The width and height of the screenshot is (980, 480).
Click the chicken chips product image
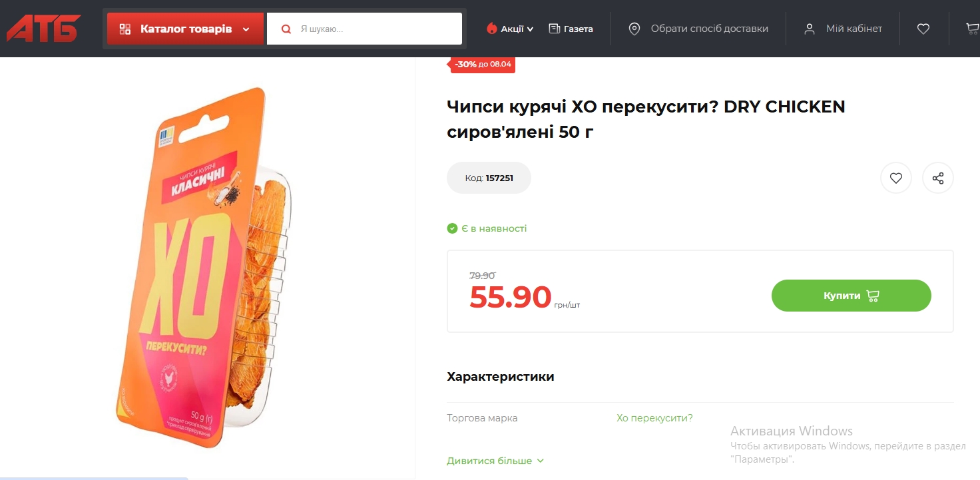(206, 266)
